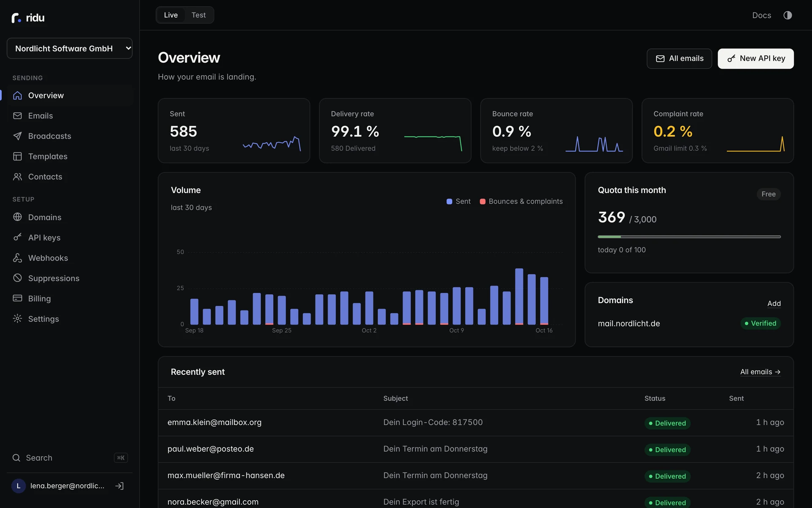Click the Delivery rate 99.1 % card

(395, 131)
